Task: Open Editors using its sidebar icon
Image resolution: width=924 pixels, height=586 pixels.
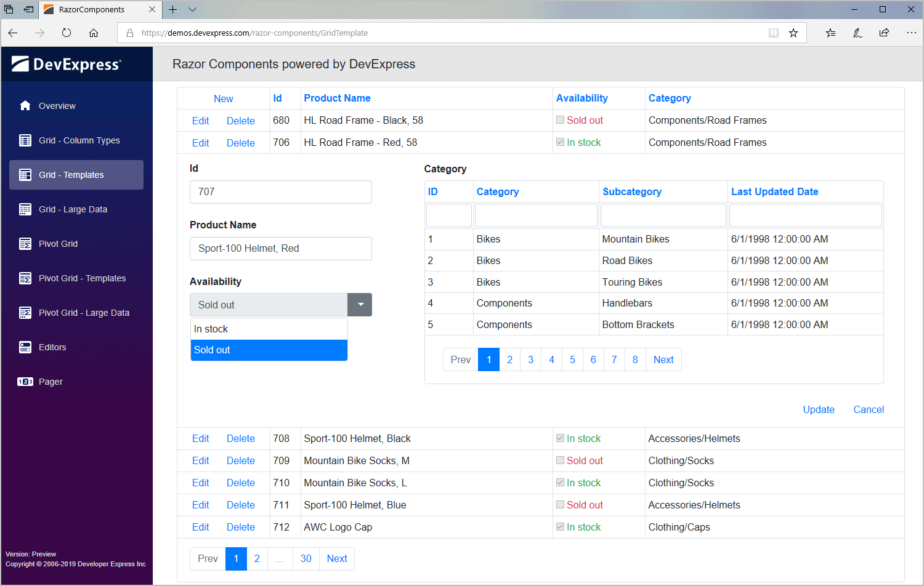Action: click(25, 347)
